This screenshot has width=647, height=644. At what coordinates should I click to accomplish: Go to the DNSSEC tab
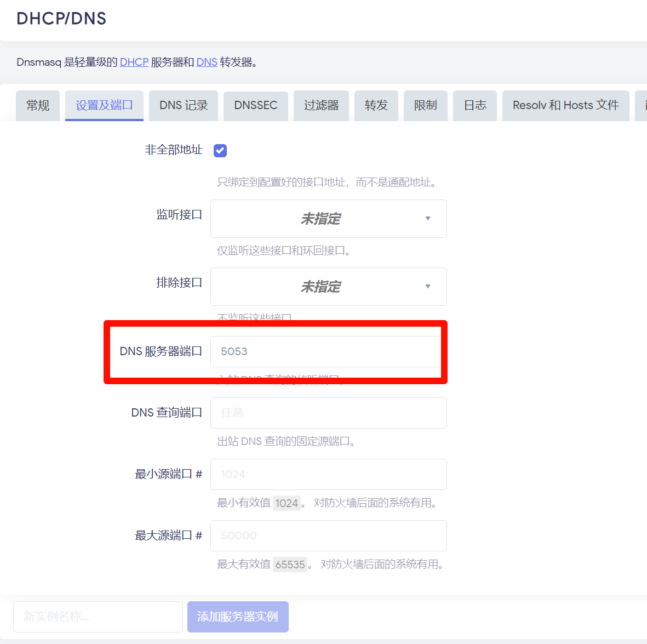click(255, 105)
